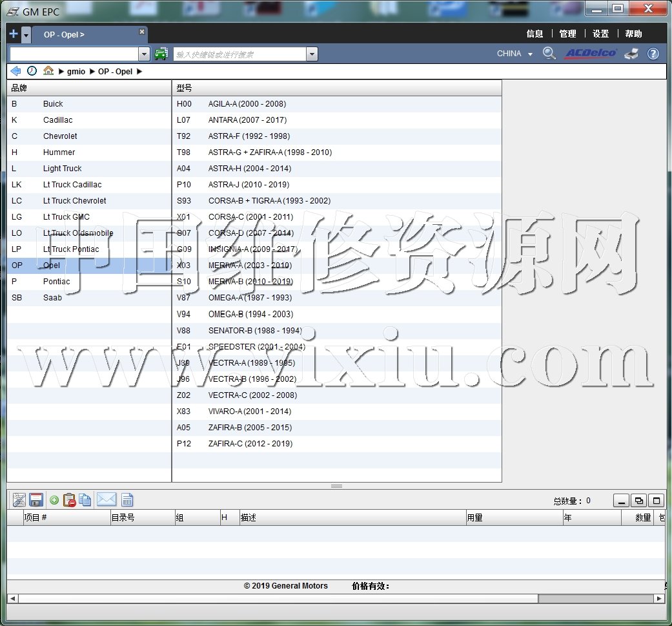Click the green vehicle icon
Viewport: 672px width, 626px height.
pyautogui.click(x=161, y=54)
